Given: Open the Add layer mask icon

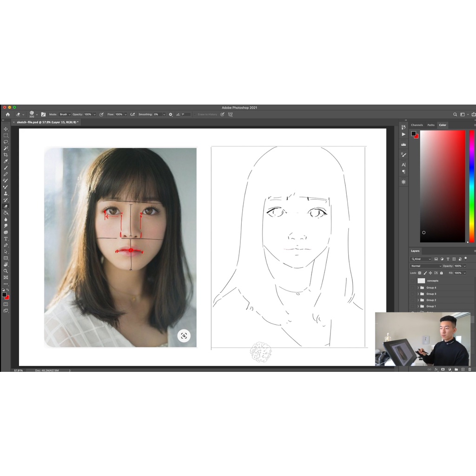Looking at the screenshot, I should pyautogui.click(x=443, y=370).
